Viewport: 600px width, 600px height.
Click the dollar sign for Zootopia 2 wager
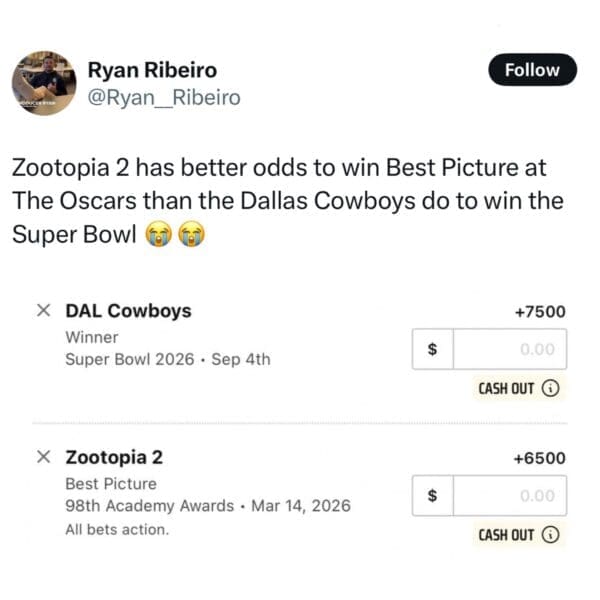click(x=432, y=496)
